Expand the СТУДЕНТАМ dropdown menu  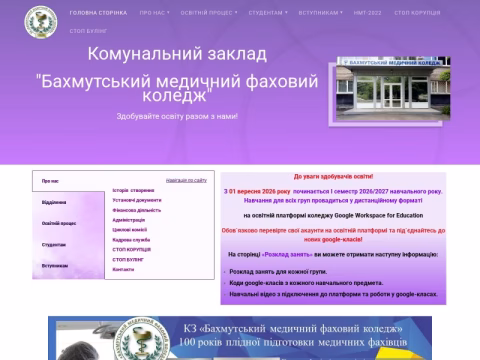pyautogui.click(x=268, y=13)
